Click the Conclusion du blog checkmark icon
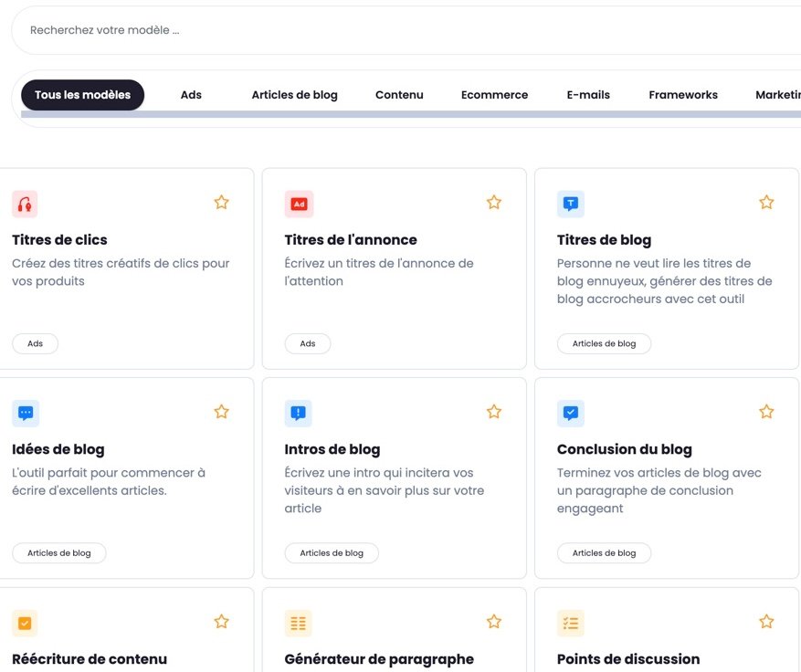 [x=571, y=413]
